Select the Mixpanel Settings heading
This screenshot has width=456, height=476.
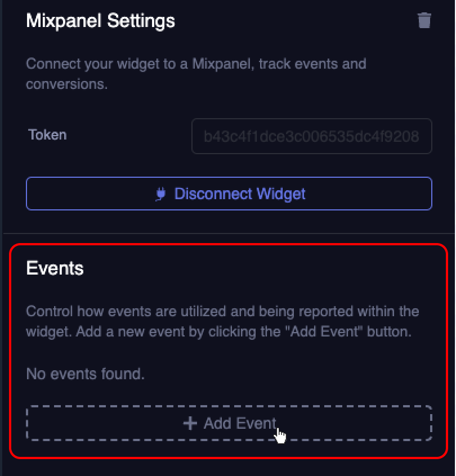point(101,21)
